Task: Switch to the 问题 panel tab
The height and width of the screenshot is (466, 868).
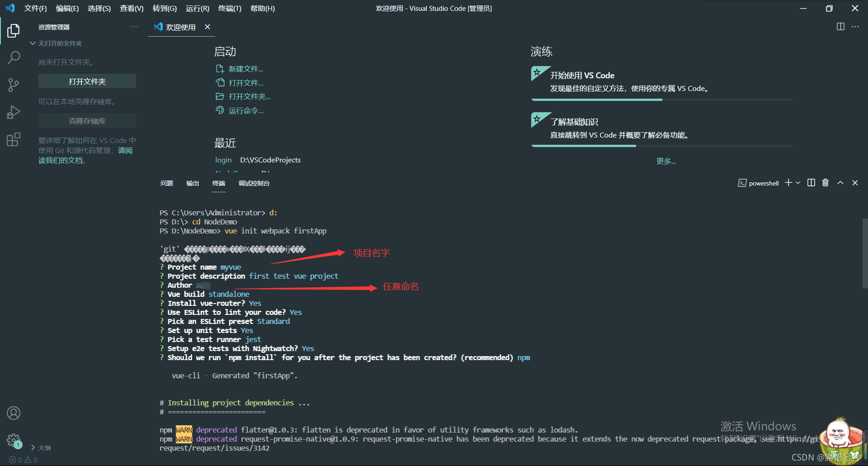Action: (x=167, y=183)
